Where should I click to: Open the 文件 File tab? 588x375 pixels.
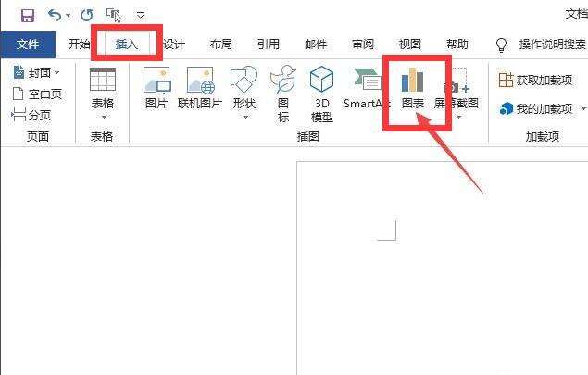point(28,44)
